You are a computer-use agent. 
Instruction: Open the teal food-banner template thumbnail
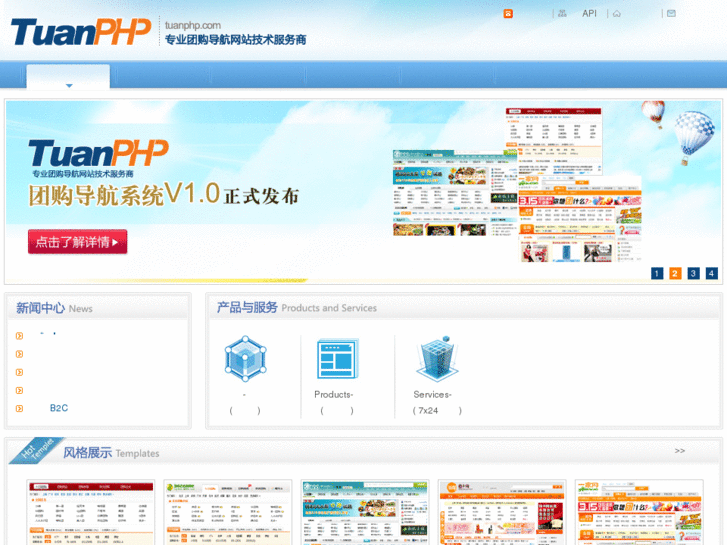(x=365, y=513)
